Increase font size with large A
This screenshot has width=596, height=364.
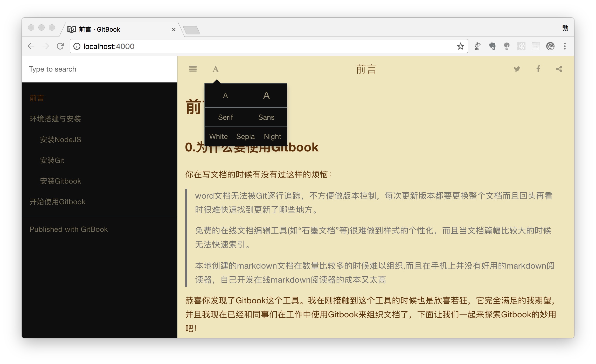[x=266, y=96]
